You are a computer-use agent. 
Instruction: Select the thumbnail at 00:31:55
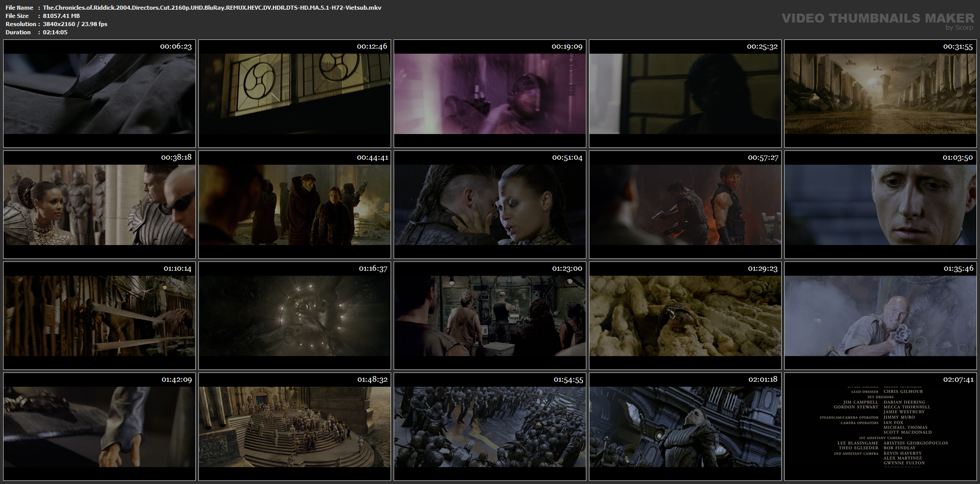click(880, 94)
